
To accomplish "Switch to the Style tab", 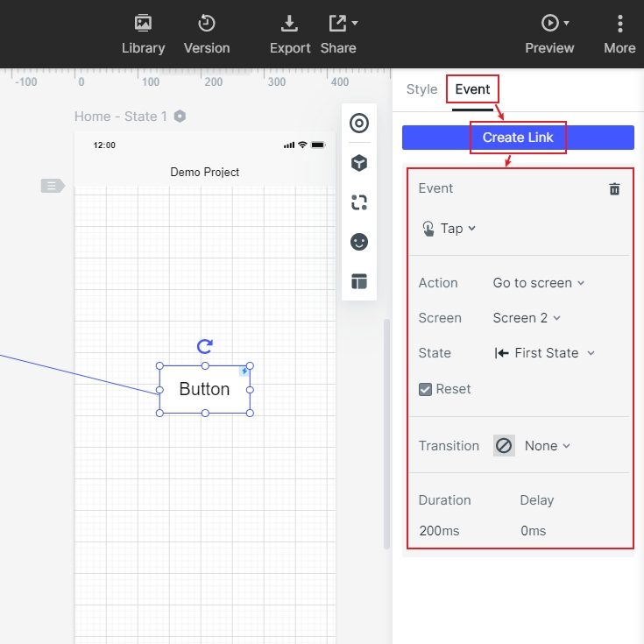I will (421, 89).
